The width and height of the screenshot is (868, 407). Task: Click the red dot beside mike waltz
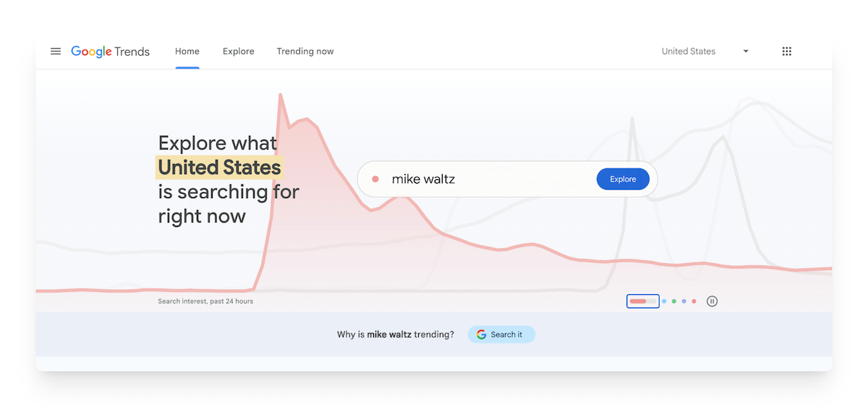[x=375, y=179]
